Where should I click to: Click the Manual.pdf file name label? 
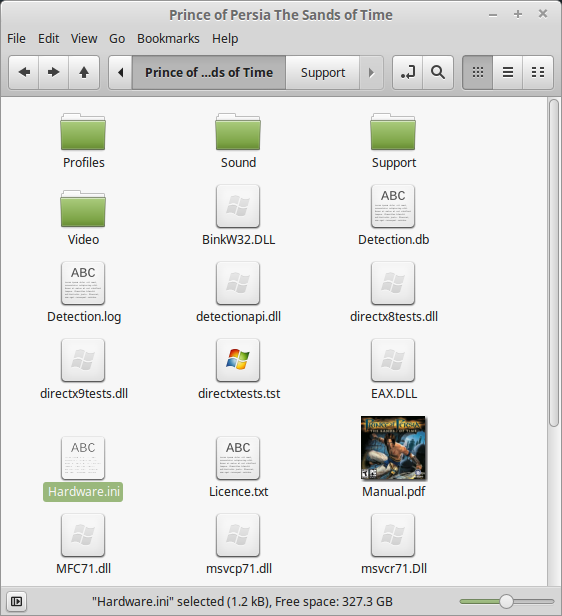coord(394,492)
